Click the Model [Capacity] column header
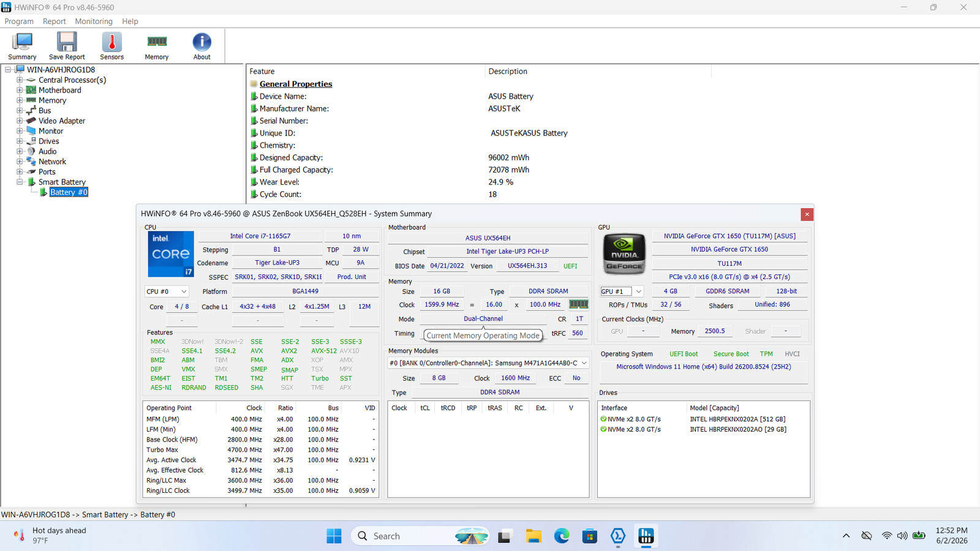 pyautogui.click(x=747, y=408)
